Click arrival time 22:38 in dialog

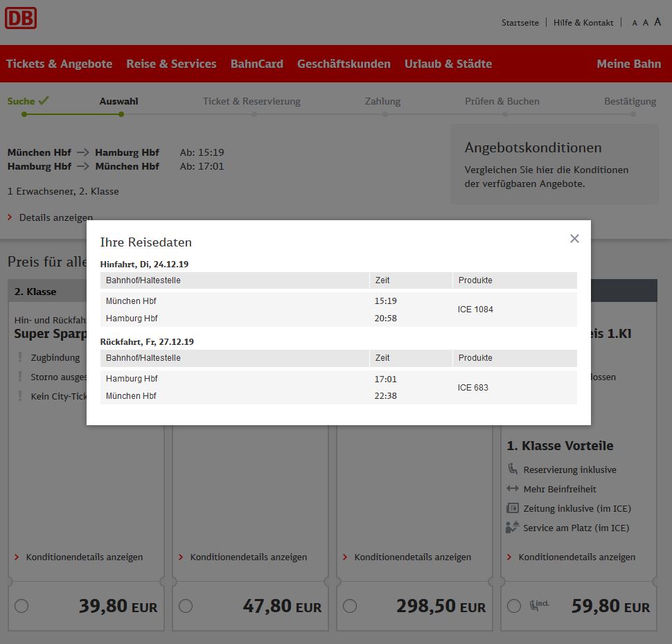coord(385,396)
